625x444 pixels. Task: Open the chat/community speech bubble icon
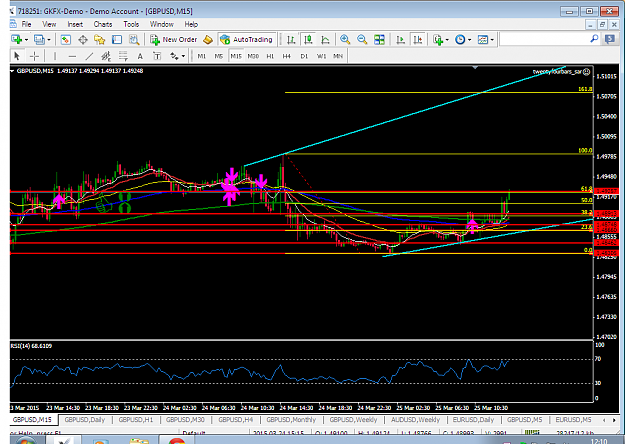click(609, 39)
